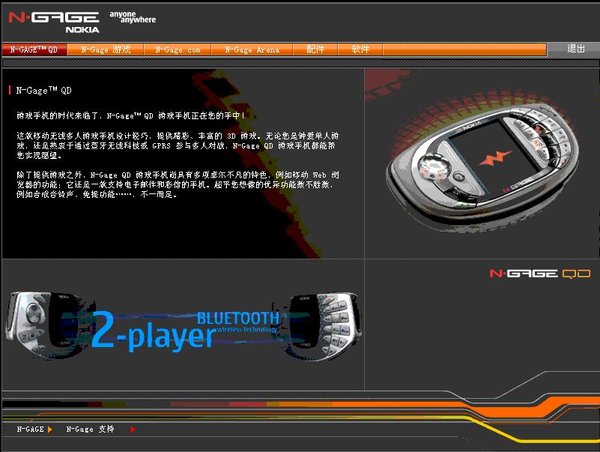Open the N-Gage 支持 support link
Viewport: 600px width, 452px height.
click(x=91, y=429)
